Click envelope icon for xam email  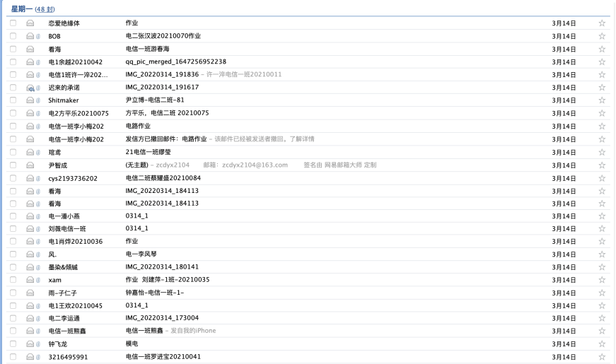(30, 280)
